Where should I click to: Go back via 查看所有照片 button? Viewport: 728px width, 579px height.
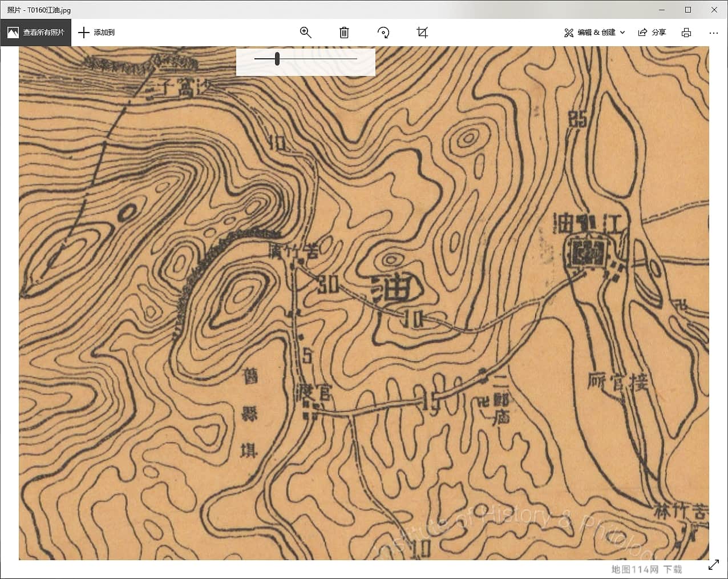pos(36,33)
